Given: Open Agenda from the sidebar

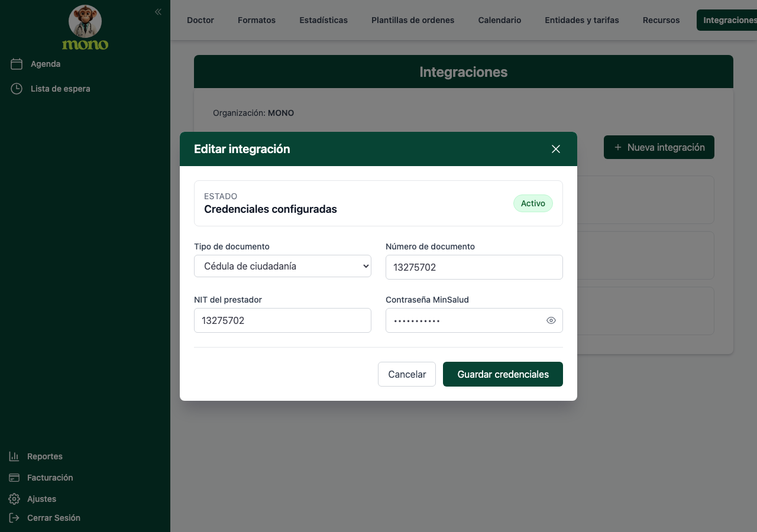Looking at the screenshot, I should point(46,64).
